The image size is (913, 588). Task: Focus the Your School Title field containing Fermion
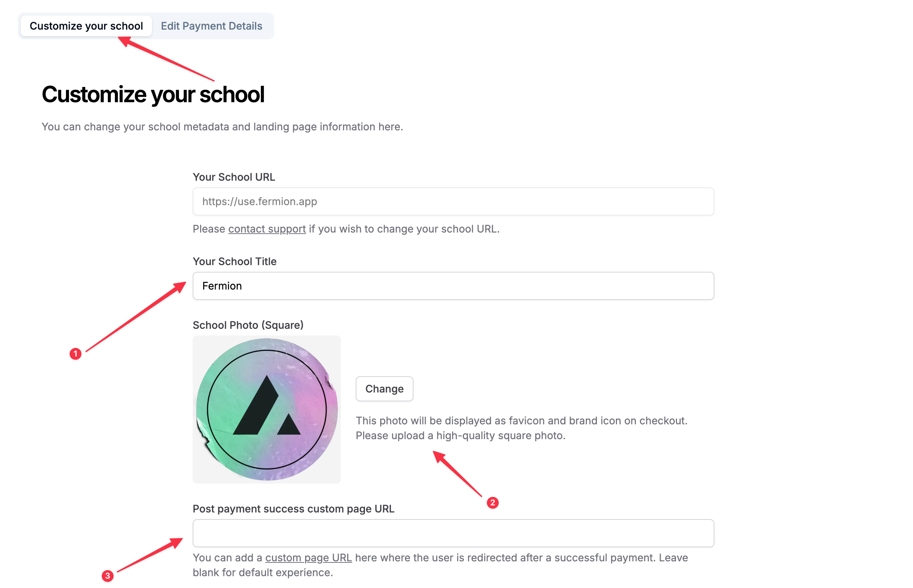pos(453,286)
